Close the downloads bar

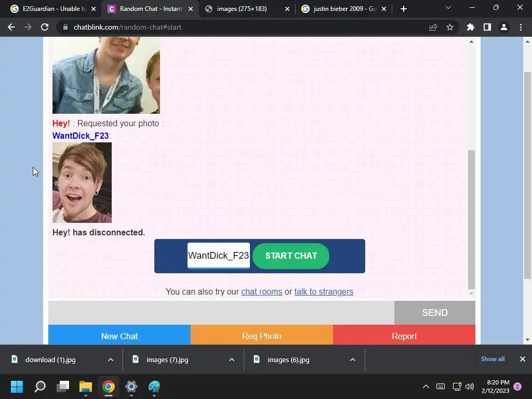pos(523,359)
